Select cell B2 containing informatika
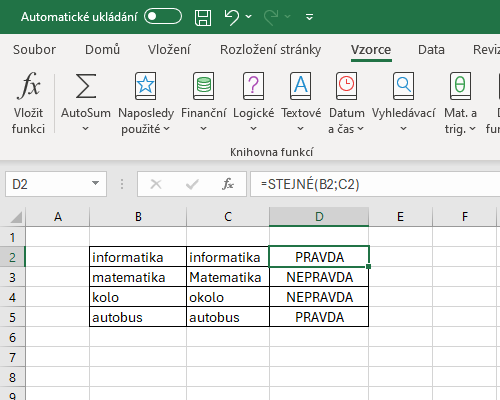500x400 pixels. pos(138,257)
